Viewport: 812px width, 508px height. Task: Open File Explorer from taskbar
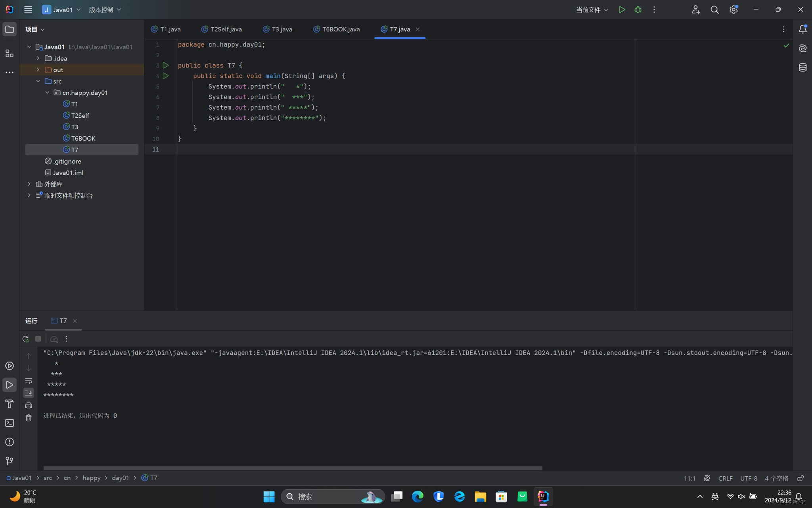(480, 496)
